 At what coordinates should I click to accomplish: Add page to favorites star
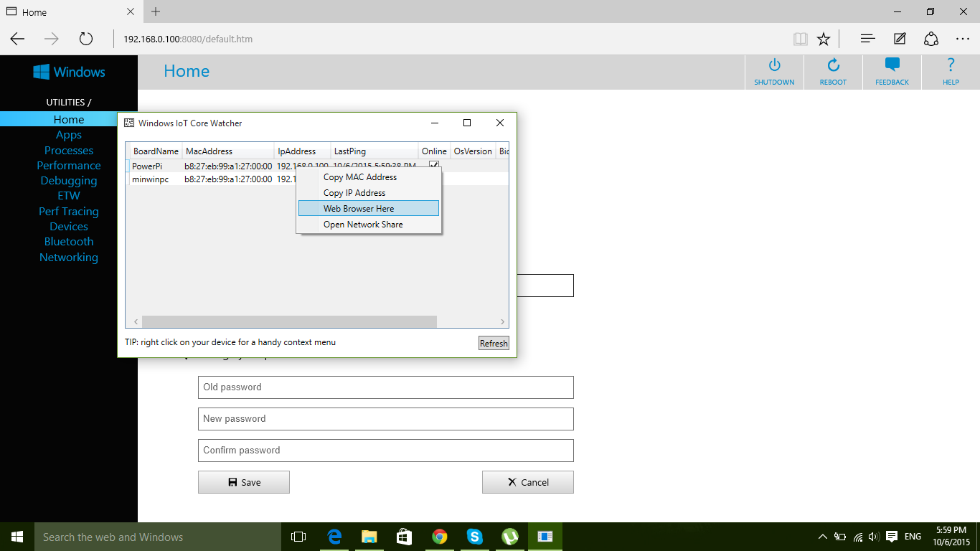coord(824,39)
